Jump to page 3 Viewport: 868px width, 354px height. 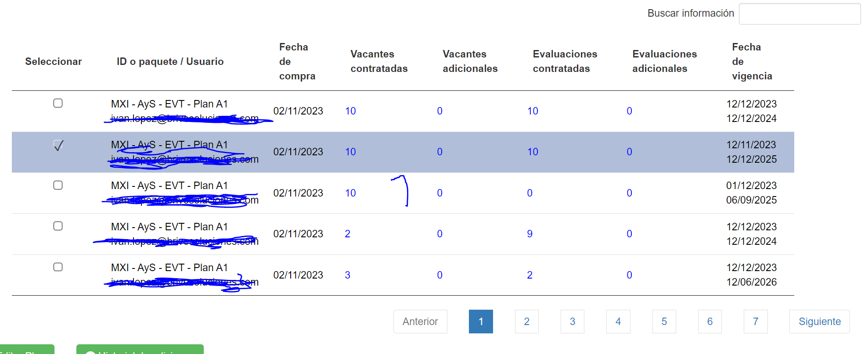point(573,322)
